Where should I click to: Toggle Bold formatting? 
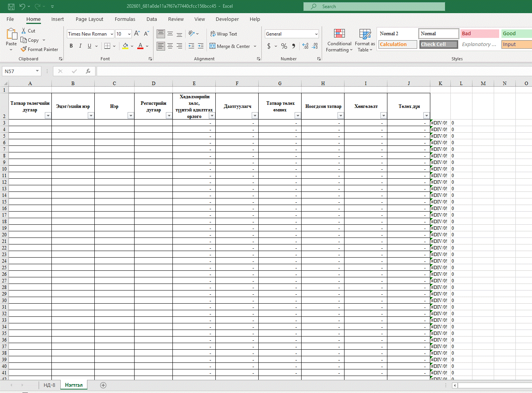tap(71, 46)
